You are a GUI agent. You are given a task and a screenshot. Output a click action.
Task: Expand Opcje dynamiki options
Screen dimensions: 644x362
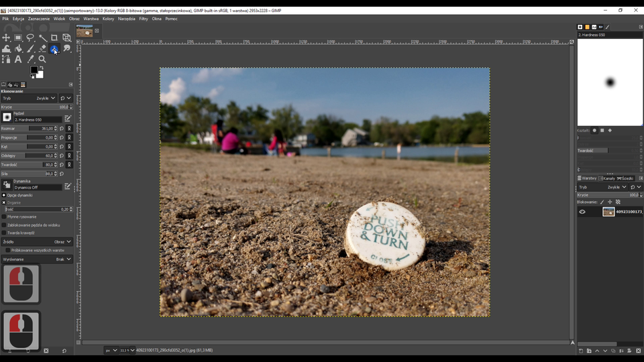4,195
